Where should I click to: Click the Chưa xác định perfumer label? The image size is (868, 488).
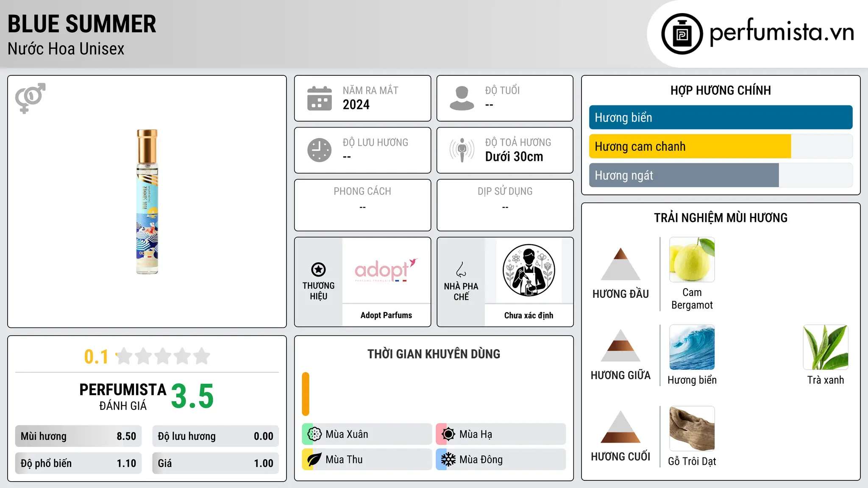tap(529, 315)
